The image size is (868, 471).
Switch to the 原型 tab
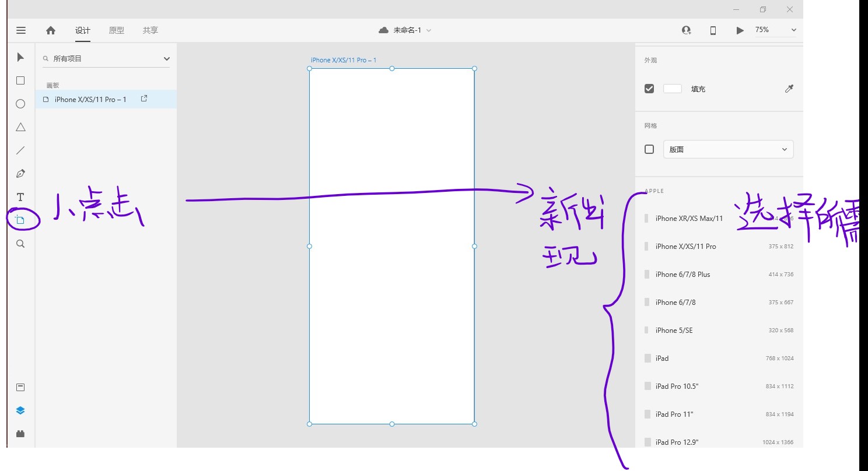coord(117,30)
